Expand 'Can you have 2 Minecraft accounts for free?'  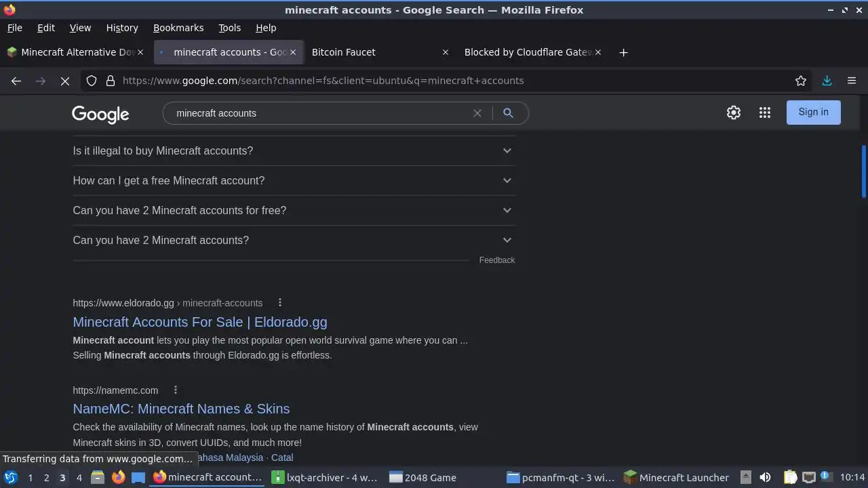click(294, 210)
